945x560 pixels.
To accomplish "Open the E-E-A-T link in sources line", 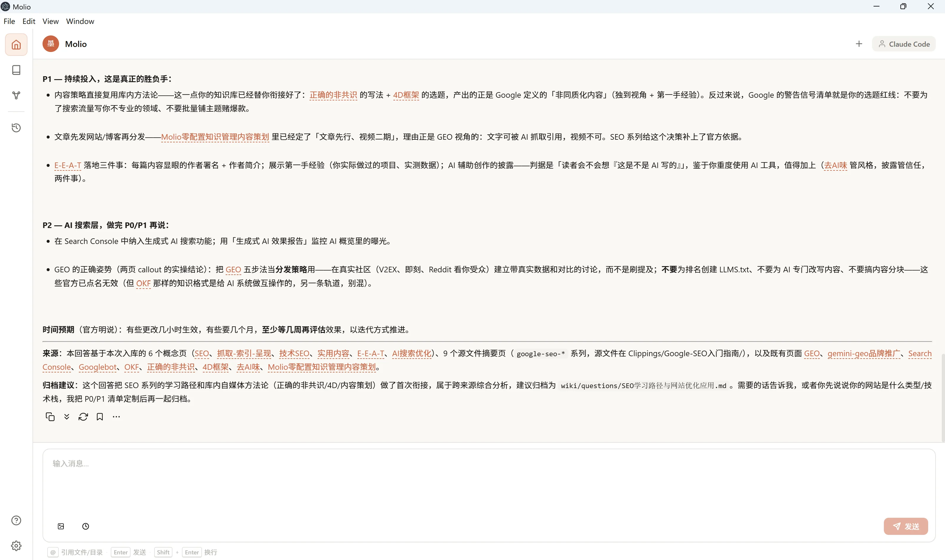I will [370, 354].
